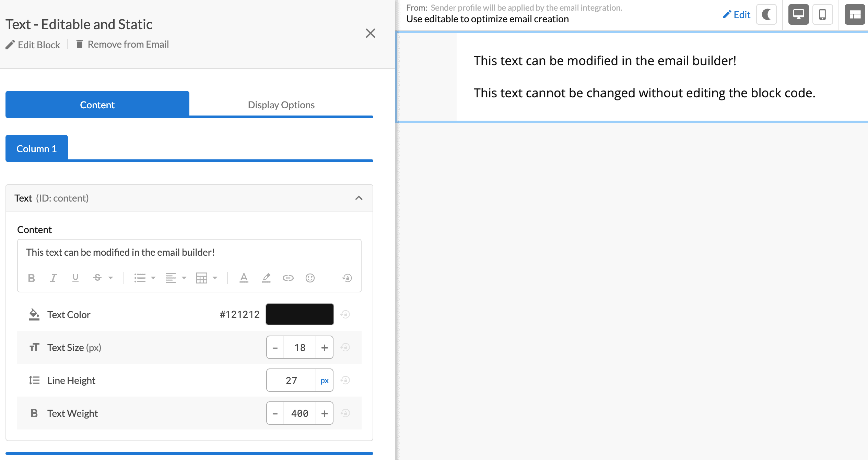The height and width of the screenshot is (460, 868).
Task: Select the Column 1 tab
Action: coord(37,148)
